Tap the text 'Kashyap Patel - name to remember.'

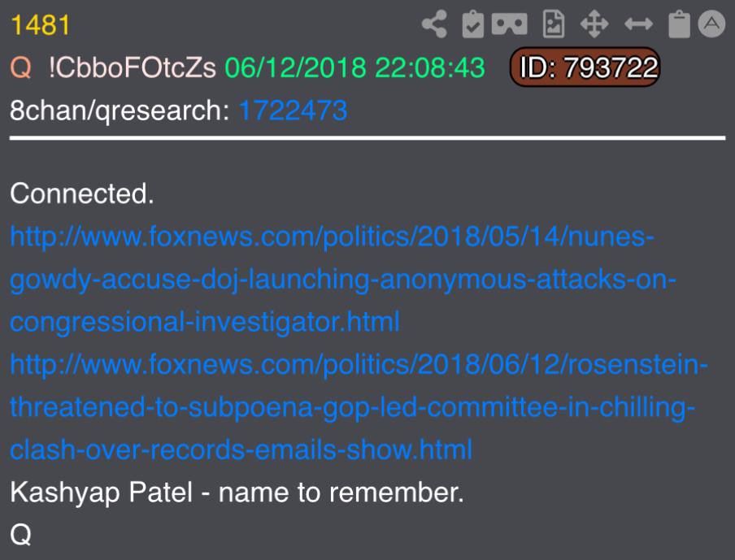[237, 493]
